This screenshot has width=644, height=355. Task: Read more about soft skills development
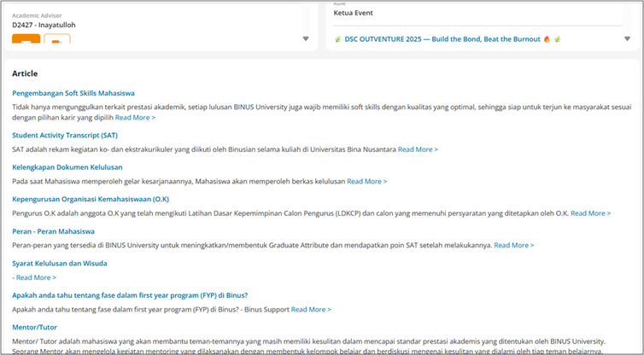point(135,118)
